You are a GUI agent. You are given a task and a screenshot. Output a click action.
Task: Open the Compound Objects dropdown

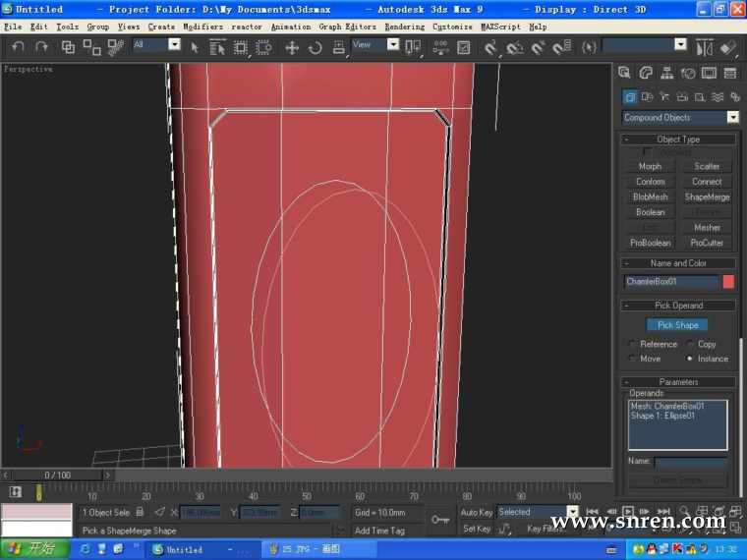(732, 118)
